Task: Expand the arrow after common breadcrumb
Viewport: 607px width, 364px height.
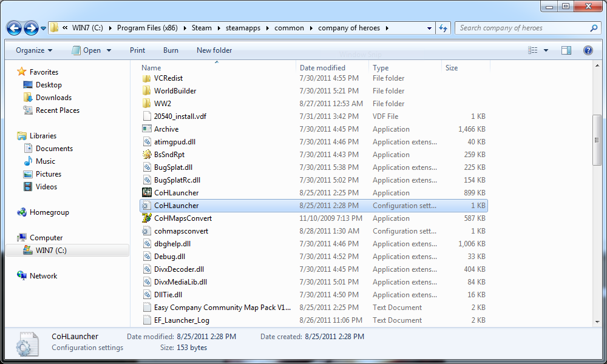Action: tap(311, 29)
